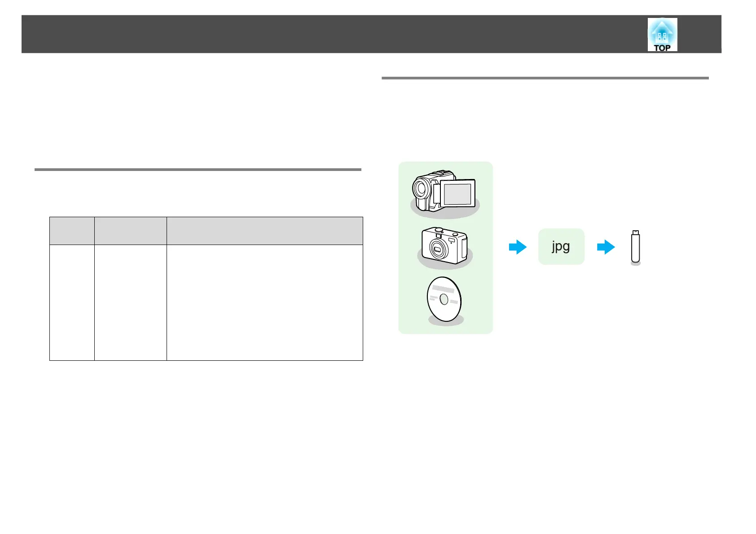Click the gray divider line above table
Image resolution: width=756 pixels, height=534 pixels.
[198, 170]
